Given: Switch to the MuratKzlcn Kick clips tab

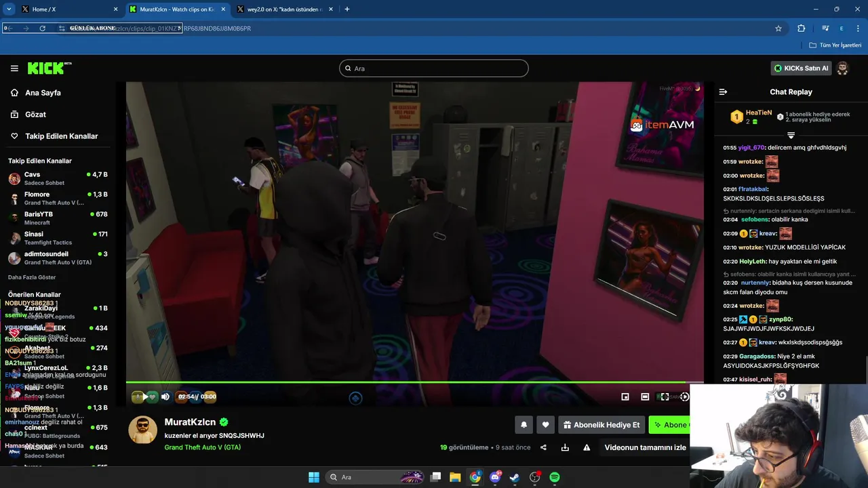Looking at the screenshot, I should point(178,9).
